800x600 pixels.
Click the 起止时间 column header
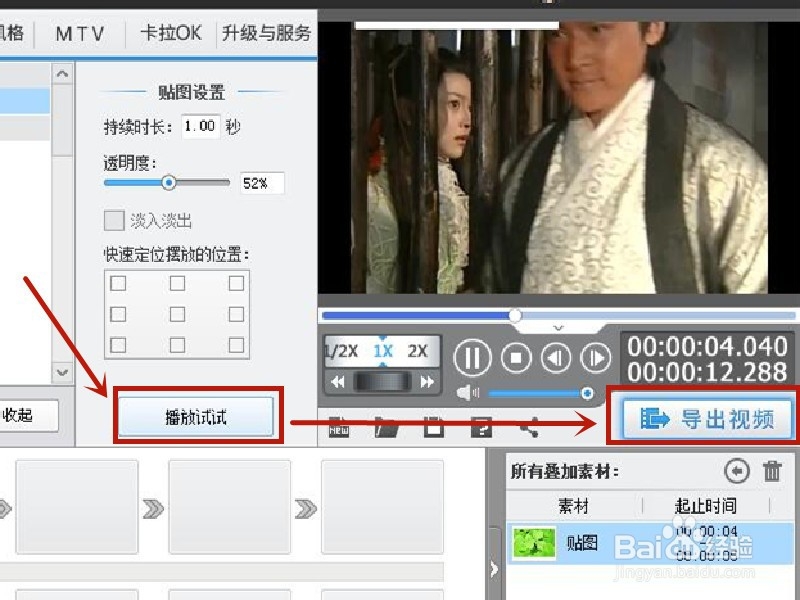(x=706, y=506)
